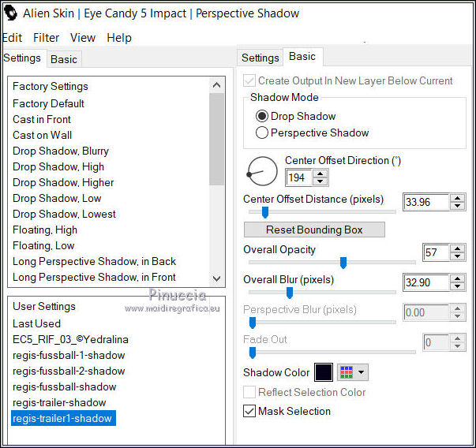Screen dimensions: 476x448
Task: Switch to the right-panel Settings tab
Action: pos(260,58)
